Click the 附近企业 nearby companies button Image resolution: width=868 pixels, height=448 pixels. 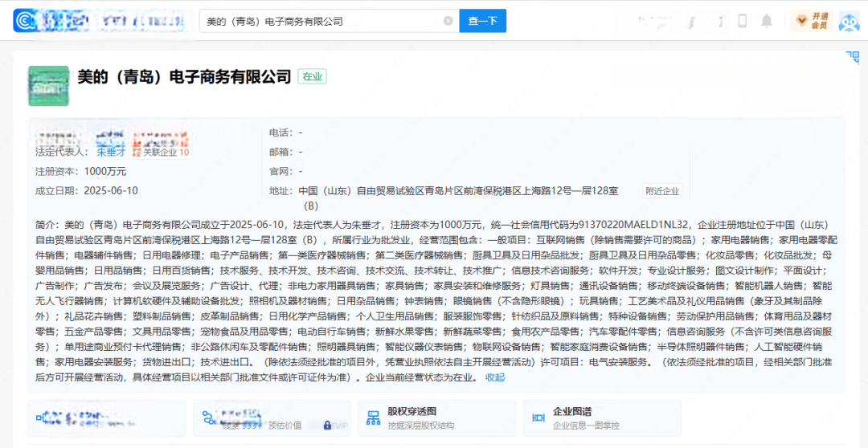point(662,191)
